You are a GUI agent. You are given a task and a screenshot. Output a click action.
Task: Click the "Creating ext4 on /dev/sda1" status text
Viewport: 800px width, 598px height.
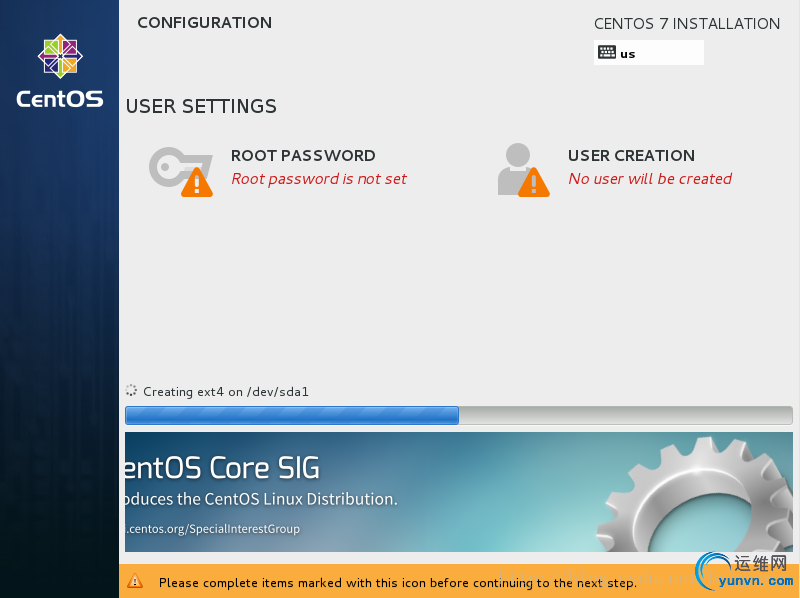pos(226,392)
